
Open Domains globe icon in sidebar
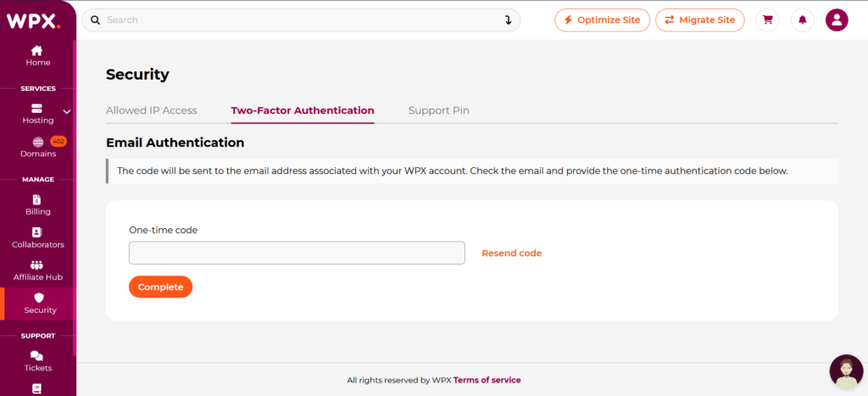click(37, 142)
